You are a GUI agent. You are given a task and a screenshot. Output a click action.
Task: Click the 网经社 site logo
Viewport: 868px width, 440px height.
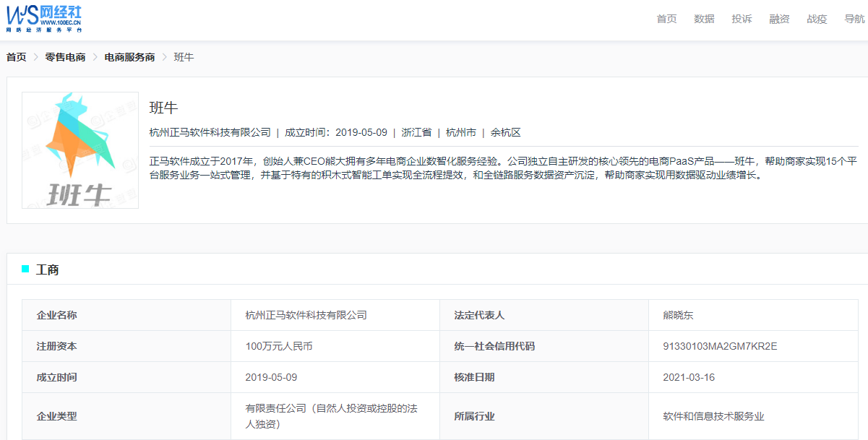click(x=44, y=17)
